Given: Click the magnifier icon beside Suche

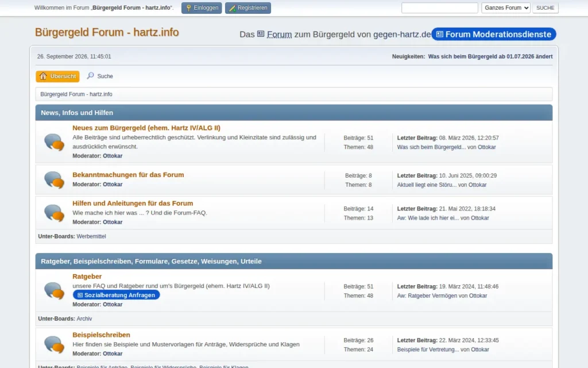Looking at the screenshot, I should [90, 76].
